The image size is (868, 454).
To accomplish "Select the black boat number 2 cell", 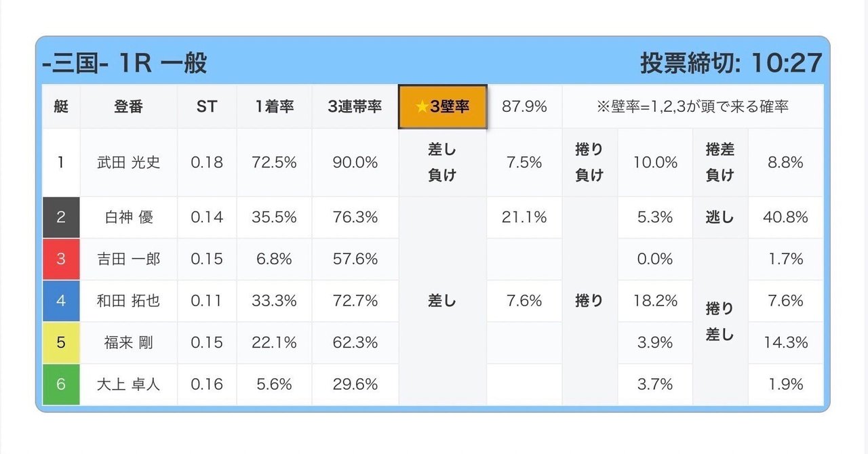I will 61,218.
